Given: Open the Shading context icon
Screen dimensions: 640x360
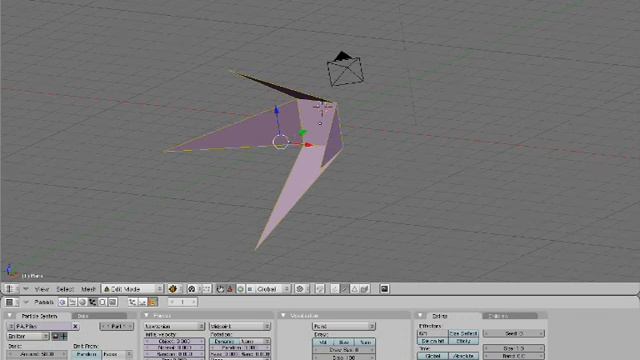Looking at the screenshot, I should point(82,302).
